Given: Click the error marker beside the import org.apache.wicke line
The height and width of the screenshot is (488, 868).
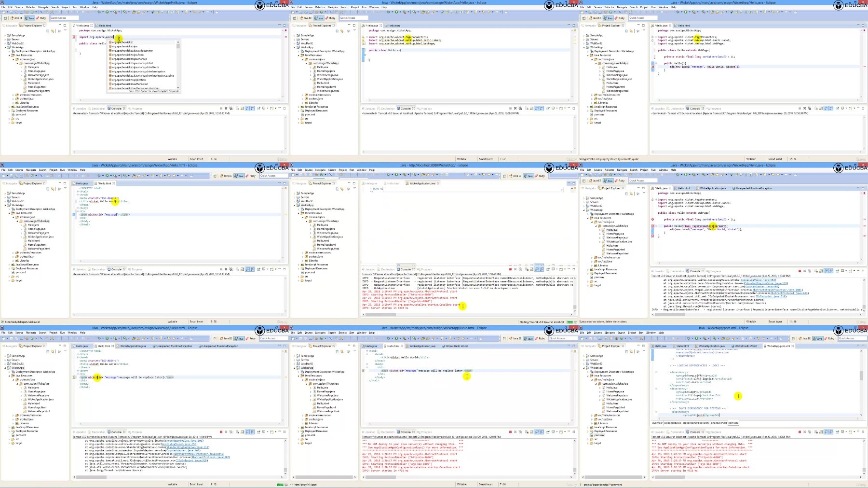Looking at the screenshot, I should 74,37.
